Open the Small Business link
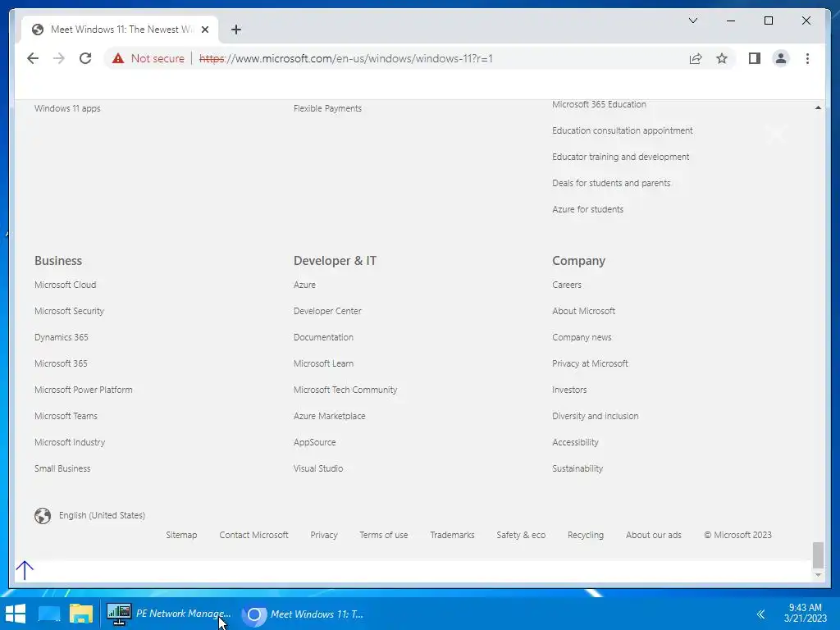This screenshot has height=630, width=840. (x=62, y=468)
